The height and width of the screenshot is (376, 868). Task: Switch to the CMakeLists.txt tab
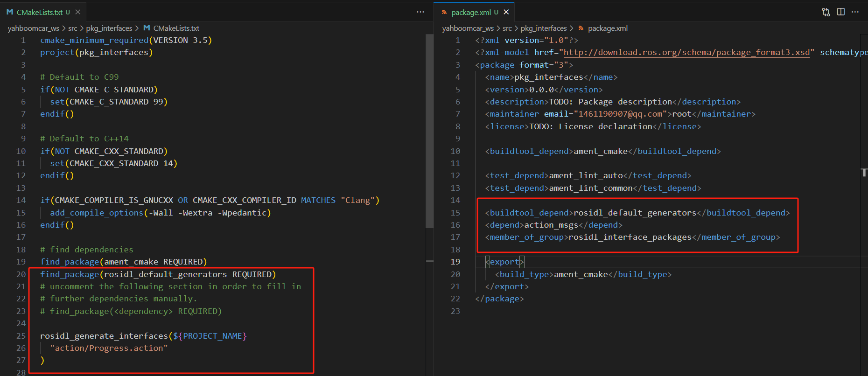(39, 12)
